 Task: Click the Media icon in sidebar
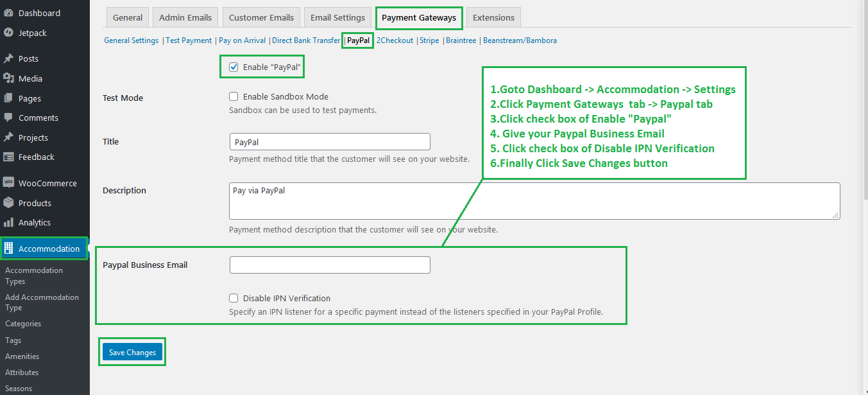(8, 78)
